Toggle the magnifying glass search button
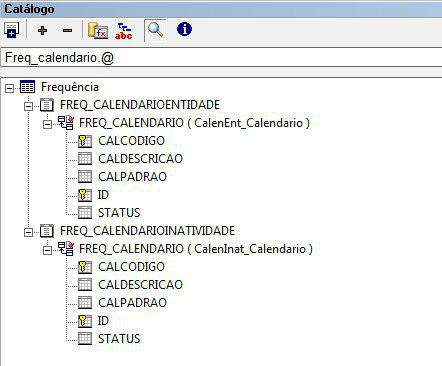This screenshot has width=442, height=366. [155, 30]
